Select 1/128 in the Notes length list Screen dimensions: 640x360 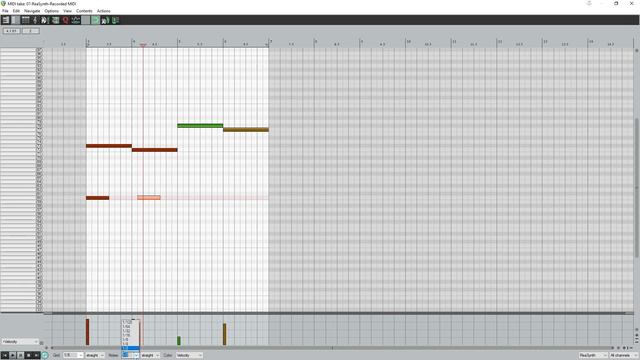(130, 322)
